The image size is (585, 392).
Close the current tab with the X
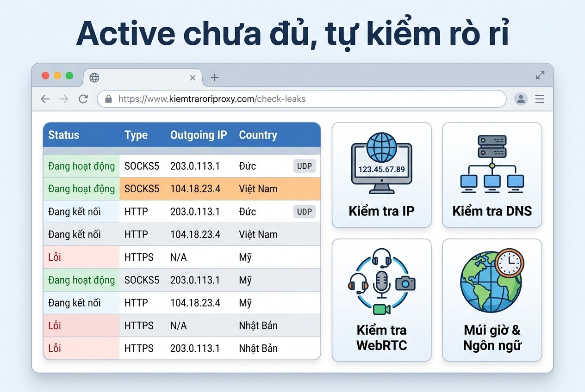(193, 78)
